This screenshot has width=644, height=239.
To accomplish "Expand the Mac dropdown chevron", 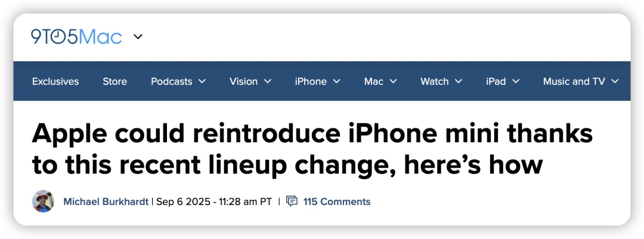I will point(393,81).
